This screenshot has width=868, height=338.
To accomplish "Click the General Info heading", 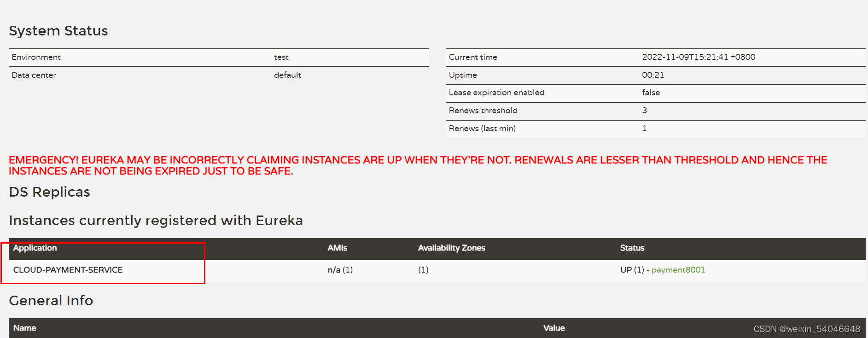I will [x=51, y=301].
